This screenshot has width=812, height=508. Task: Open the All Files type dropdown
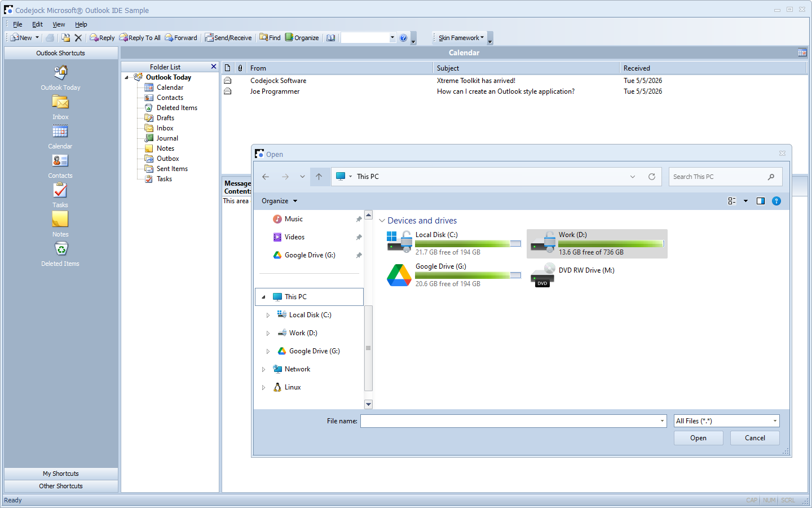[775, 421]
